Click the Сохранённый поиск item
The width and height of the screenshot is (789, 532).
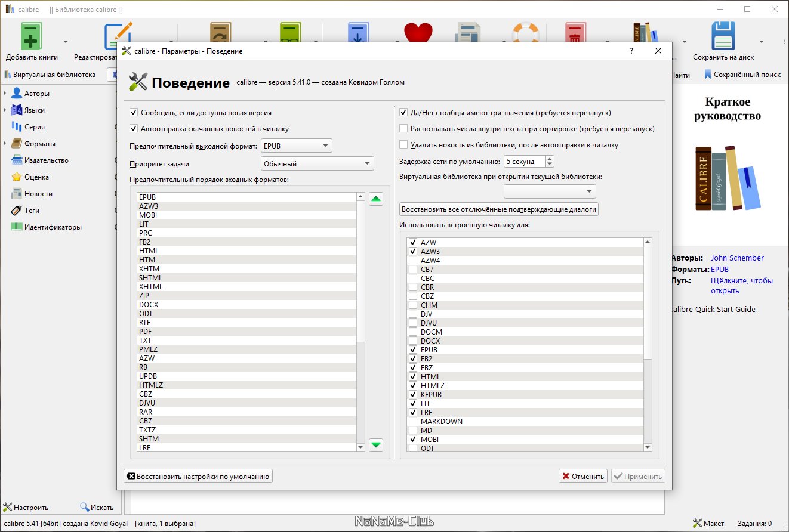(742, 75)
